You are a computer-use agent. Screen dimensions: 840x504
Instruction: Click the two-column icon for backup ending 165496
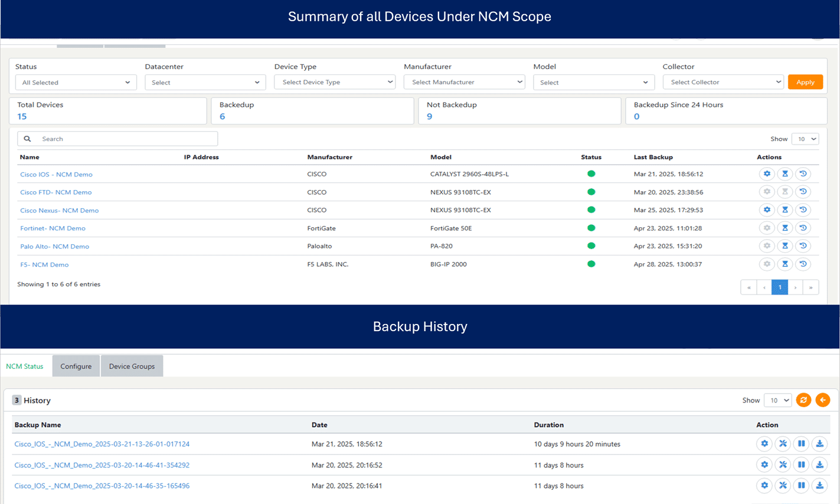801,486
